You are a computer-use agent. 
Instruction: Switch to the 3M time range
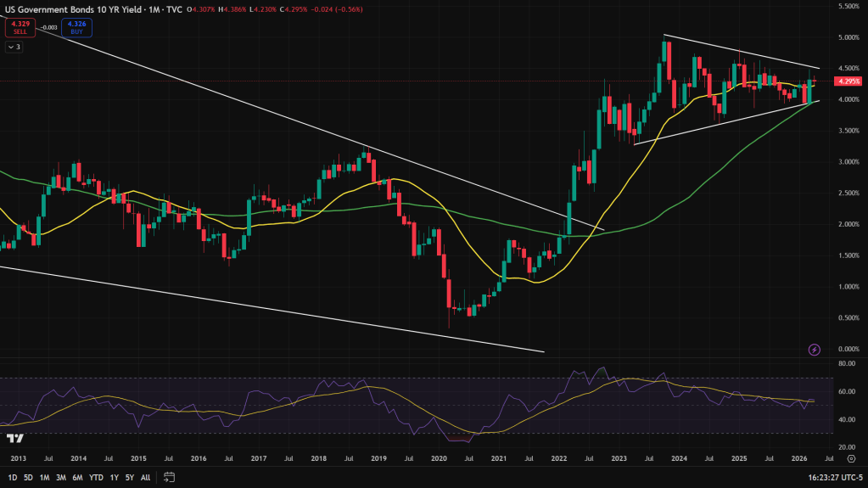[61, 477]
